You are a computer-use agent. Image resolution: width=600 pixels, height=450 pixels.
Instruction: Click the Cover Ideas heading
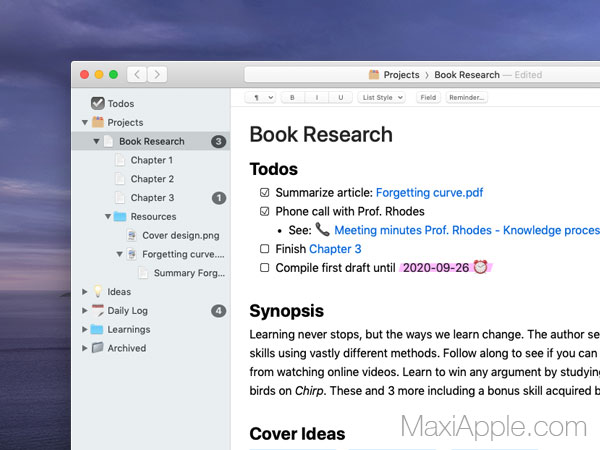coord(297,434)
